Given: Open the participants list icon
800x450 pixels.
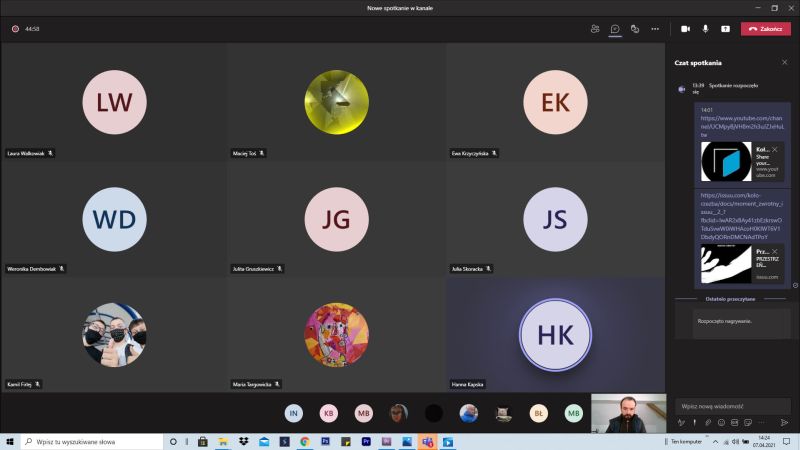Looking at the screenshot, I should [x=595, y=29].
